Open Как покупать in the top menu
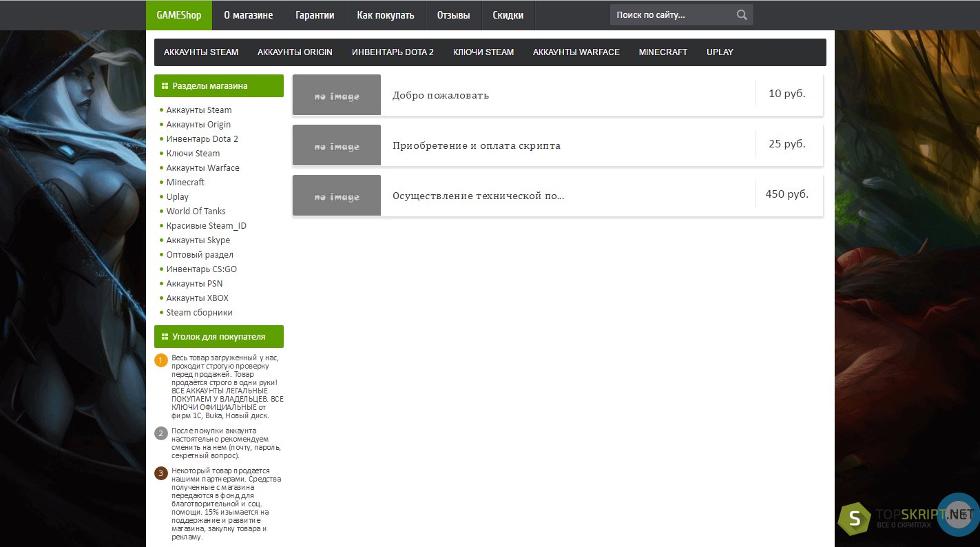 (x=386, y=15)
